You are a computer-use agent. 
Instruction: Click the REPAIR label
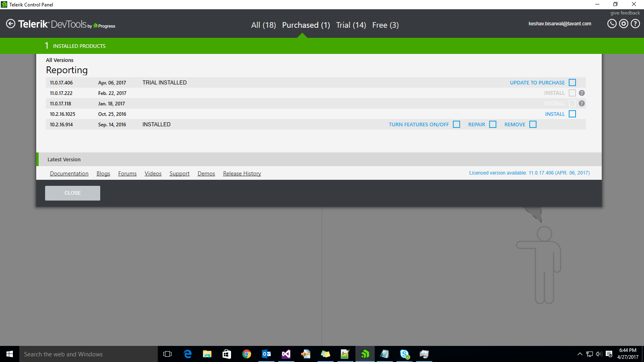(x=477, y=124)
